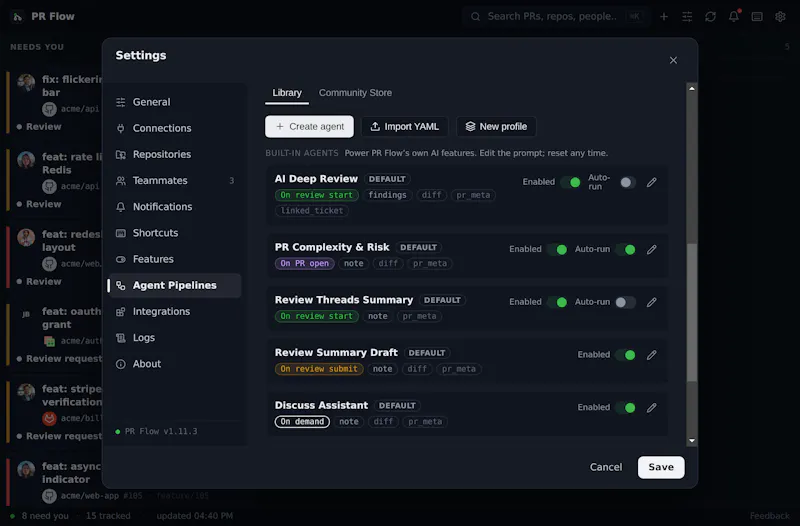Switch to the Library tab
Screen dimensions: 800x526
tap(287, 93)
